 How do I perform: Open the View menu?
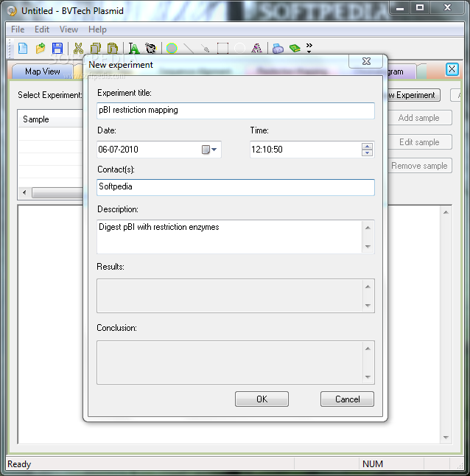(69, 29)
